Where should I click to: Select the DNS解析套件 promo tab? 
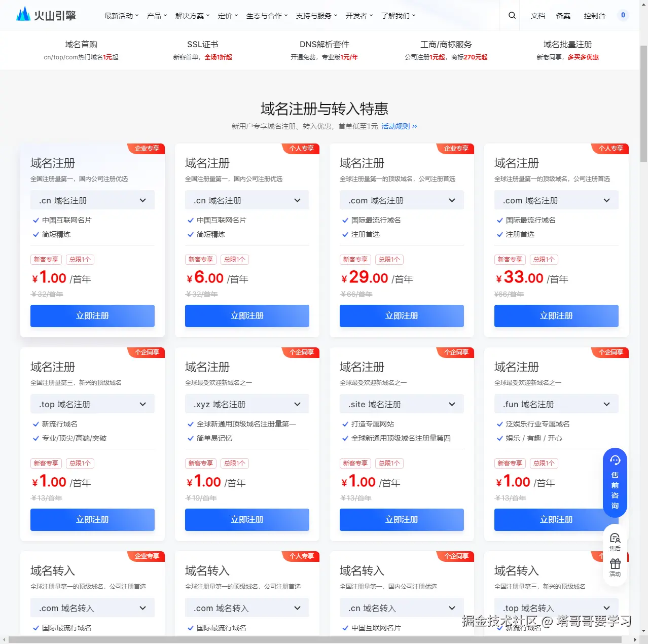click(x=324, y=50)
